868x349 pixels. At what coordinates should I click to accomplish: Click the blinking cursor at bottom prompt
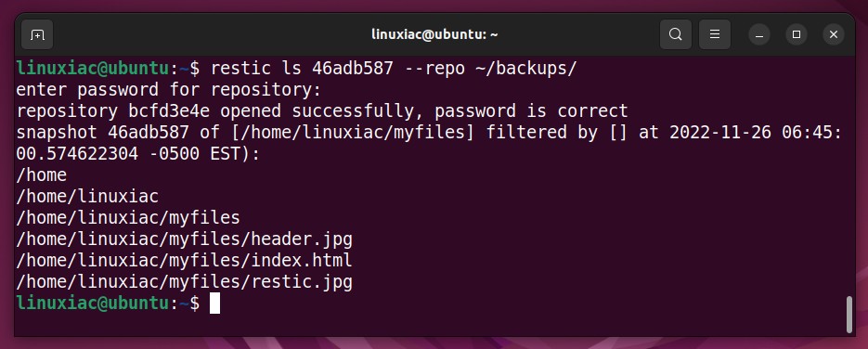pos(214,304)
